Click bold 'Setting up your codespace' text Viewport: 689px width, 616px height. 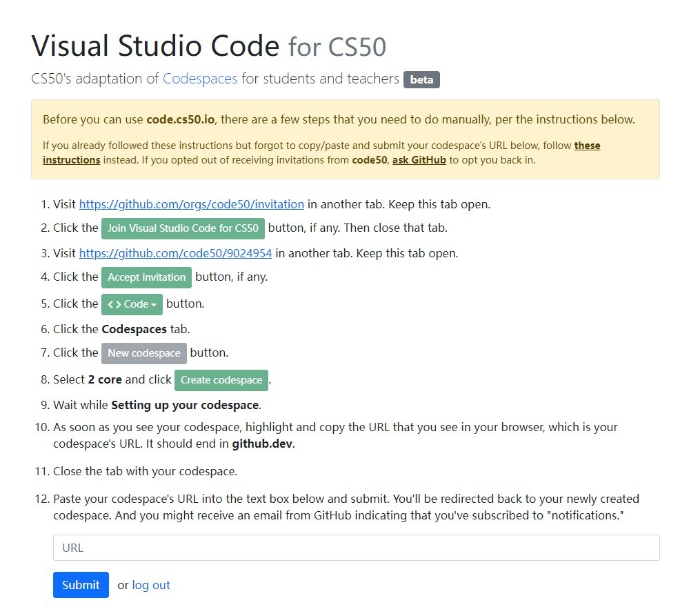click(x=185, y=405)
